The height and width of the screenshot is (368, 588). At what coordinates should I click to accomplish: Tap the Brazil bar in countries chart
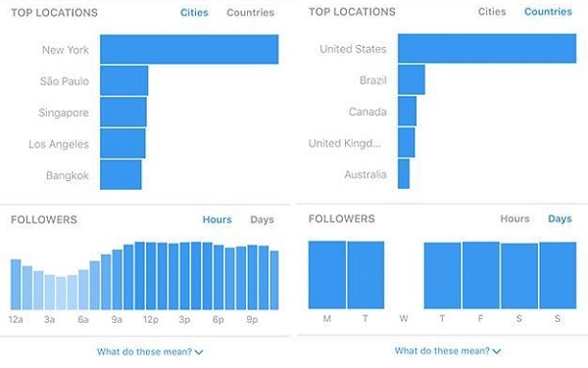(412, 79)
